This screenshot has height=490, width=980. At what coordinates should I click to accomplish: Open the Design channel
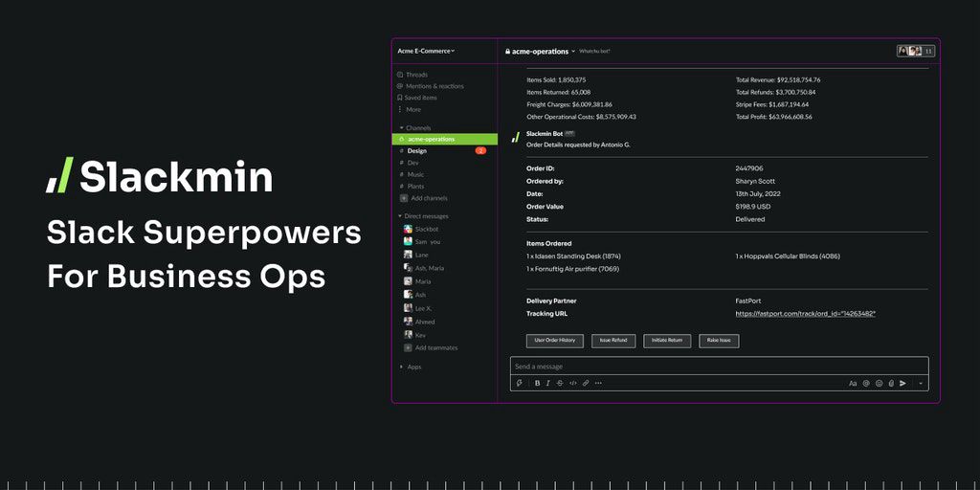(x=417, y=151)
